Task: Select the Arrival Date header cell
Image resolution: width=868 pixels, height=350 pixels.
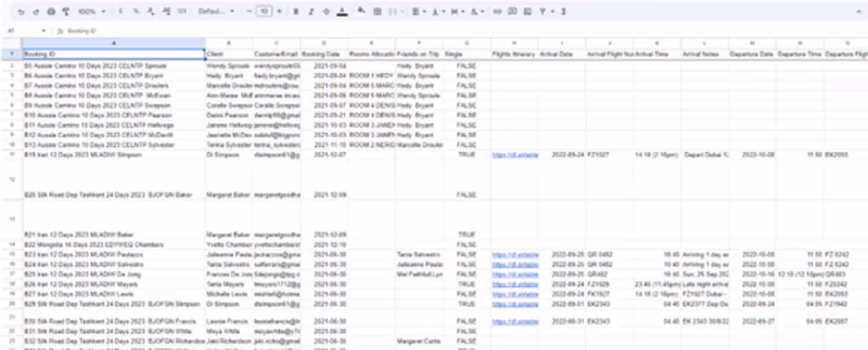Action: point(562,54)
